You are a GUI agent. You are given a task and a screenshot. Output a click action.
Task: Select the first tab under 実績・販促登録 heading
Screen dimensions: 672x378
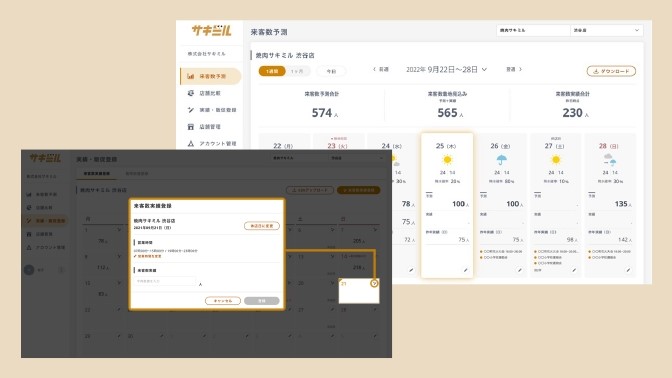point(97,174)
